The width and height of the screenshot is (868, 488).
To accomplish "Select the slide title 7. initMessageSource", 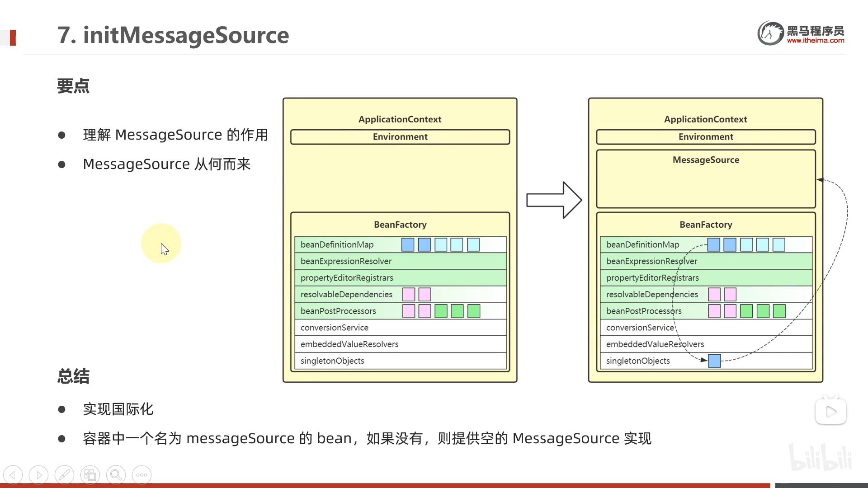I will pyautogui.click(x=173, y=35).
